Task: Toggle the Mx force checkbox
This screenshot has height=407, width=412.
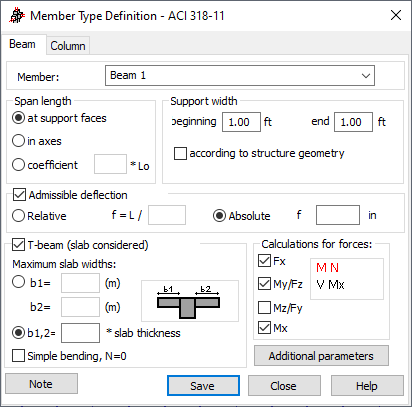Action: (x=264, y=328)
